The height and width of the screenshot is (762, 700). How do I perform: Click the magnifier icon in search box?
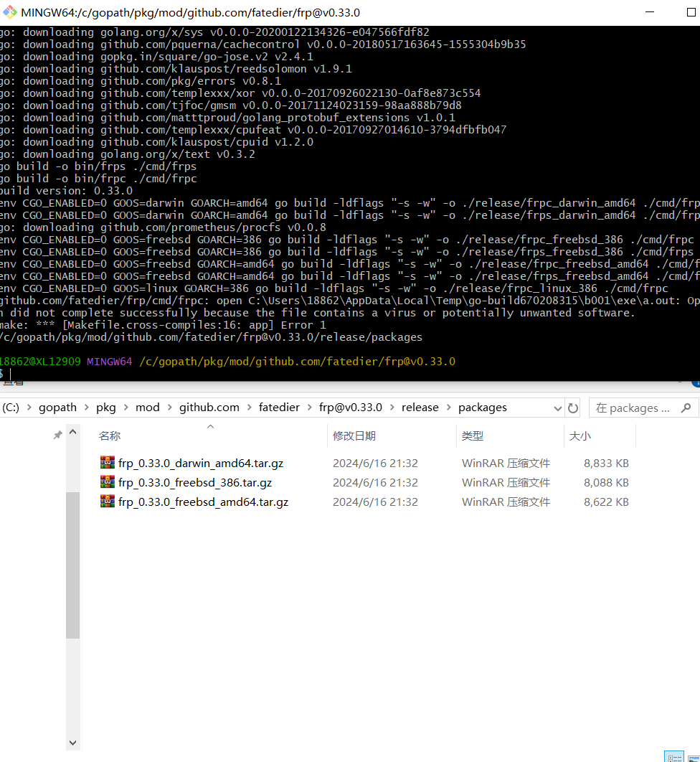tap(686, 408)
